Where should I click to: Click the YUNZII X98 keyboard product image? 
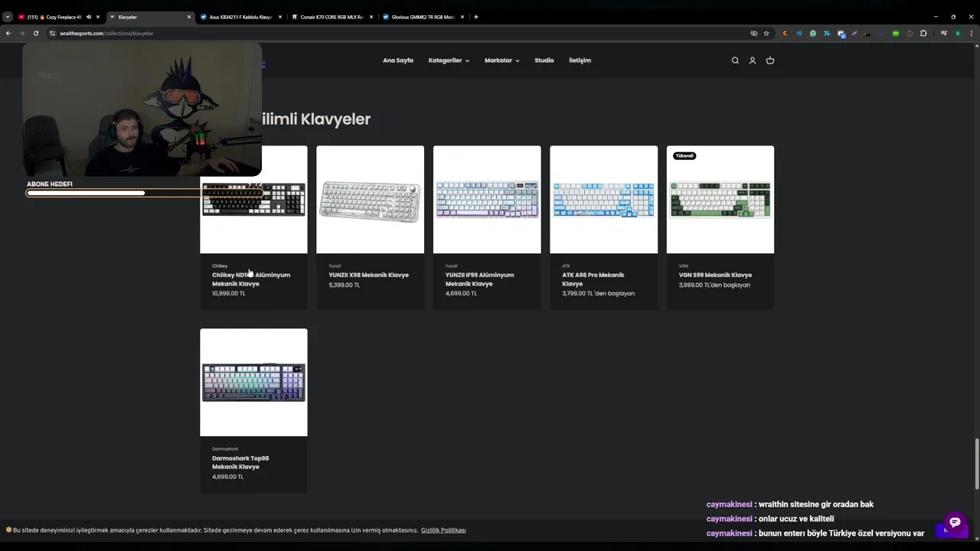(370, 199)
